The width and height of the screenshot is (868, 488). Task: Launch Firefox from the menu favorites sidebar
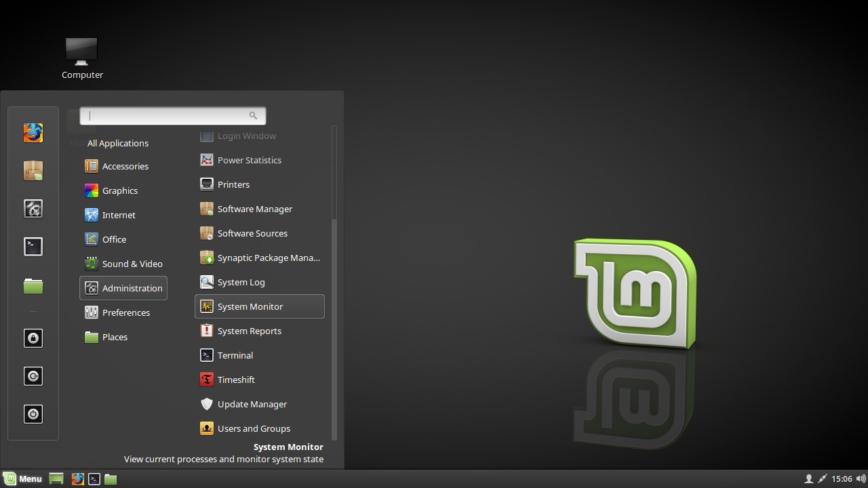click(33, 133)
